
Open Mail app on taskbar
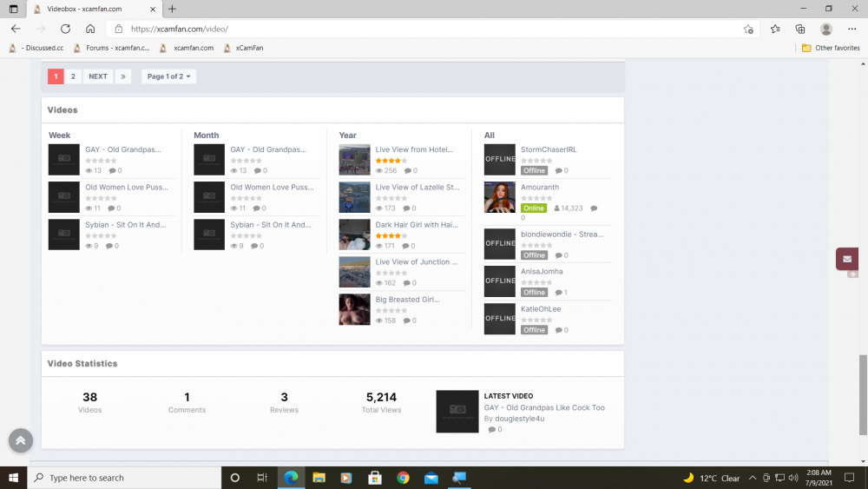tap(431, 478)
